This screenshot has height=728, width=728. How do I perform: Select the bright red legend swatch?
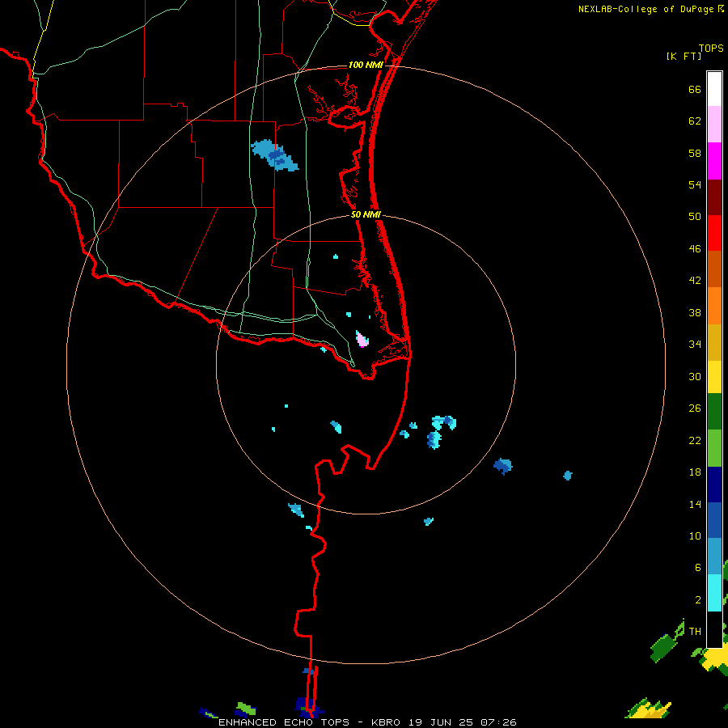(x=714, y=233)
